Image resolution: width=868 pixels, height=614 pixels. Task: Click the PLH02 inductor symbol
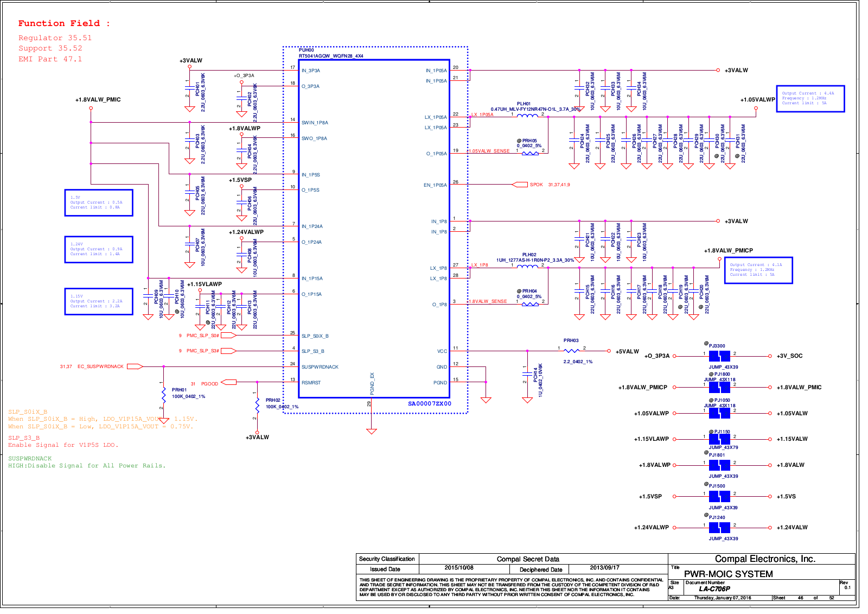pyautogui.click(x=527, y=266)
